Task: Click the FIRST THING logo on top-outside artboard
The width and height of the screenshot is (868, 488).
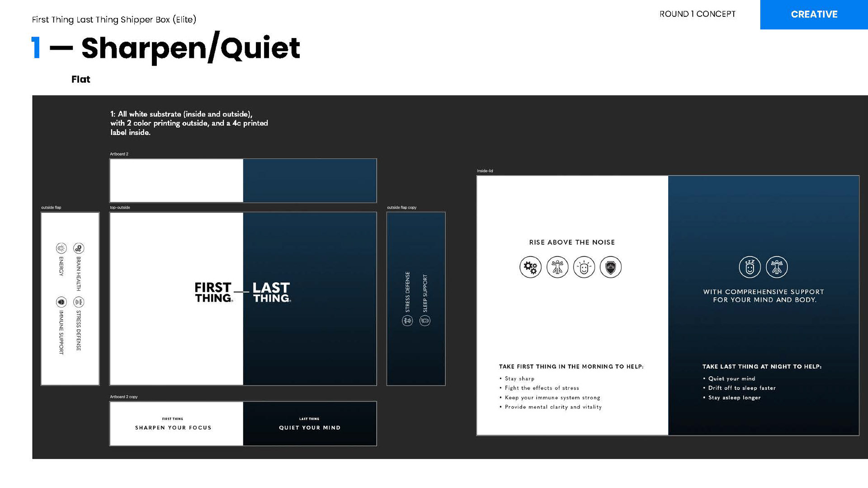Action: (x=213, y=292)
